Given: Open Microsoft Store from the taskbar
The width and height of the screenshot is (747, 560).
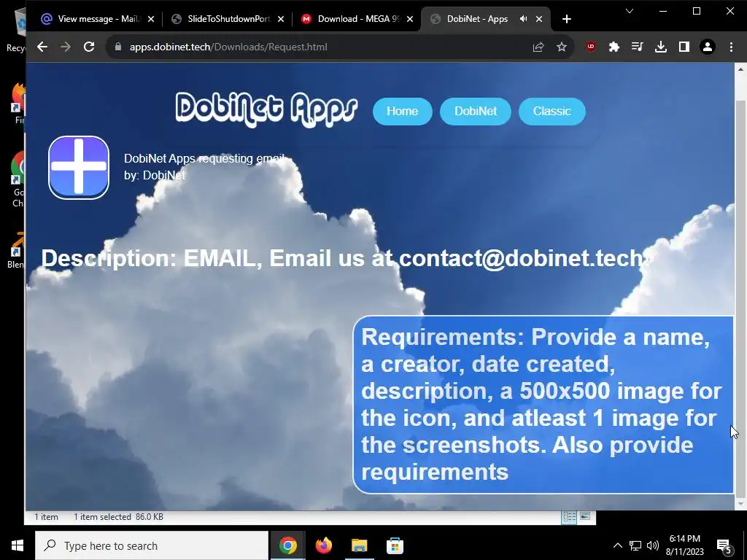Looking at the screenshot, I should (x=395, y=545).
